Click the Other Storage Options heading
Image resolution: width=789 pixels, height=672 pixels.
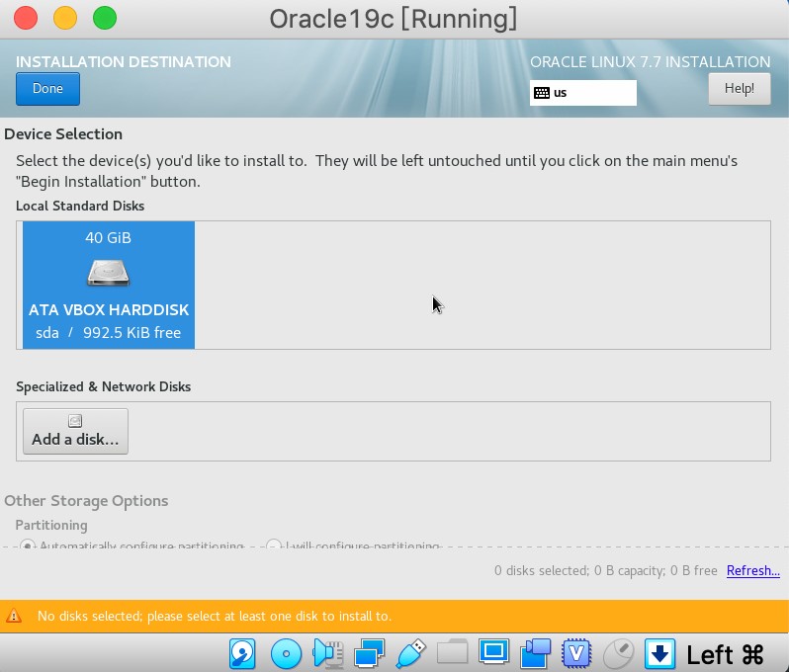tap(86, 501)
